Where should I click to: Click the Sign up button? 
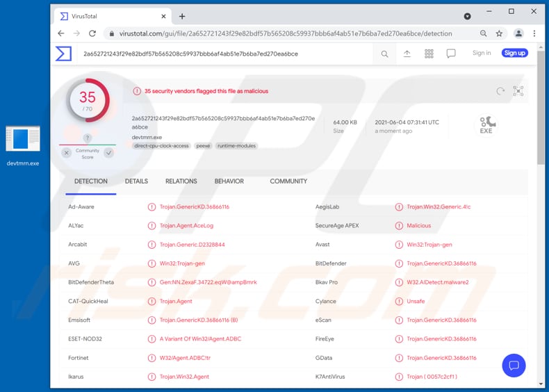pos(514,53)
